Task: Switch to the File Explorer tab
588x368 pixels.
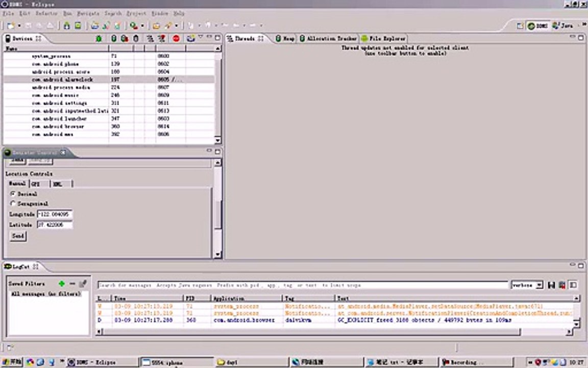Action: click(383, 38)
